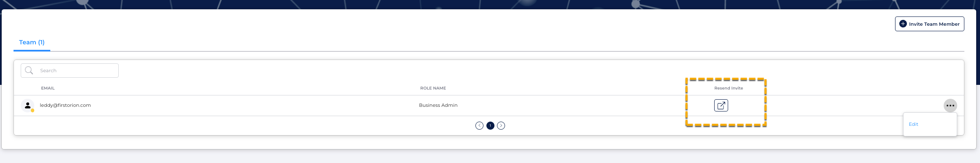Viewport: 980px width, 163px height.
Task: Click the user avatar icon beside leddy
Action: [x=27, y=105]
